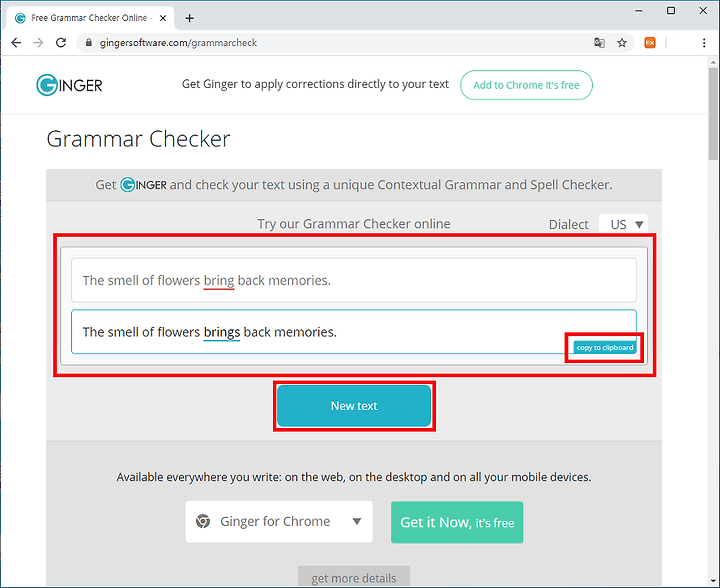
Task: Open the Chrome three-dot menu
Action: coord(704,43)
